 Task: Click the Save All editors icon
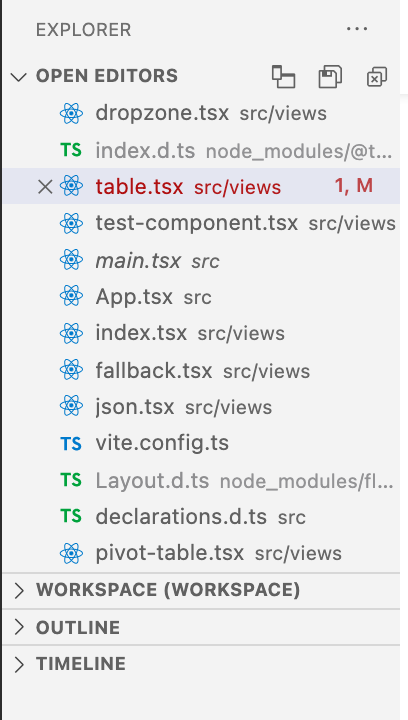pyautogui.click(x=330, y=76)
